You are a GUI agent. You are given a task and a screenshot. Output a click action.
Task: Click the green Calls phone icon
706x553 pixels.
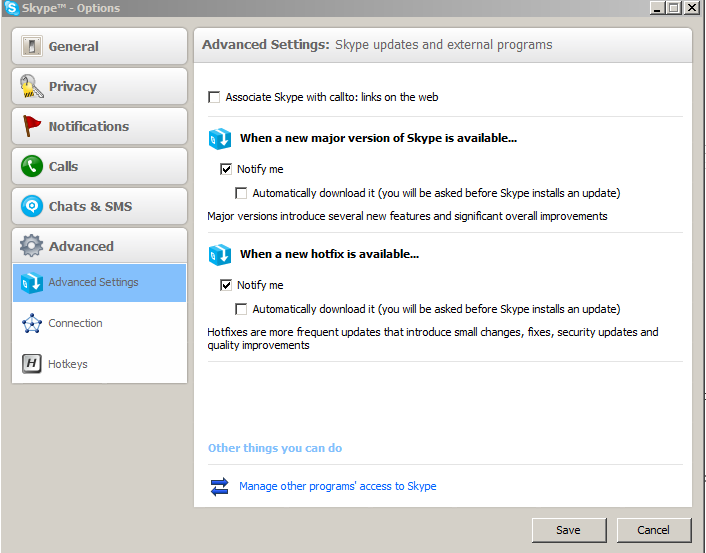click(32, 166)
